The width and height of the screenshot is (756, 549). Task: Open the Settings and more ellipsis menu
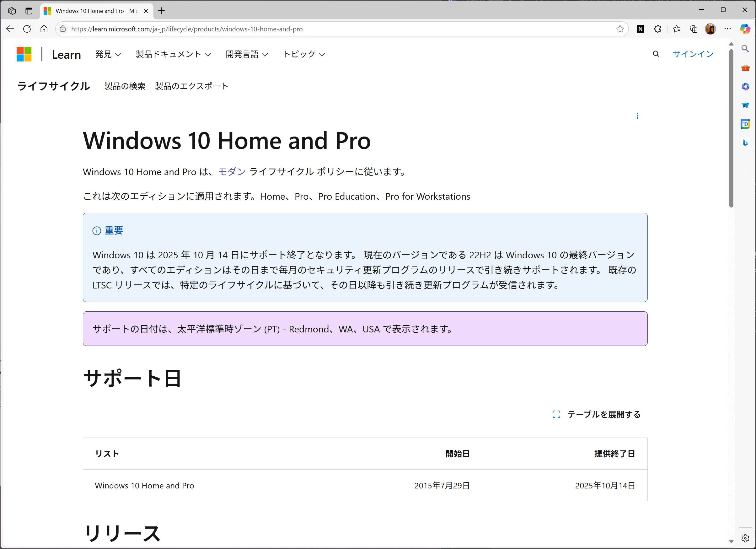pyautogui.click(x=728, y=29)
